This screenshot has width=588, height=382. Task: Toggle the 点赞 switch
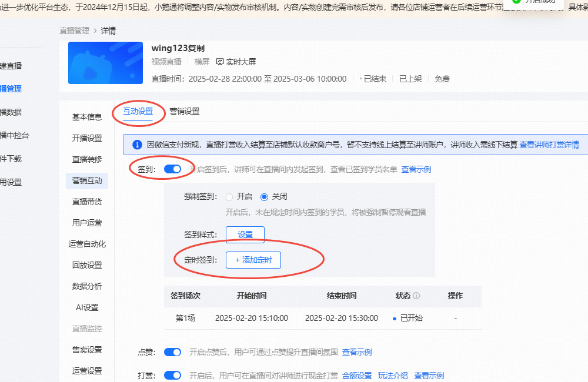[172, 352]
